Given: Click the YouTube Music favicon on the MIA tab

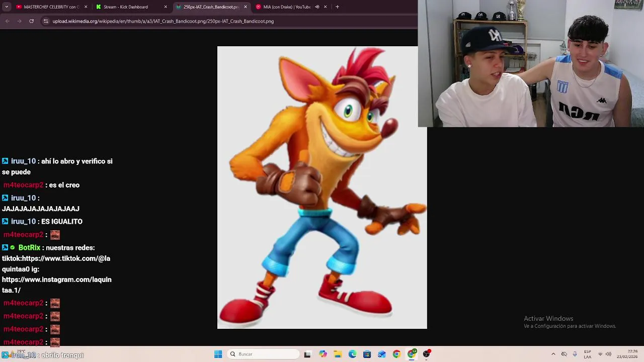Looking at the screenshot, I should click(258, 7).
